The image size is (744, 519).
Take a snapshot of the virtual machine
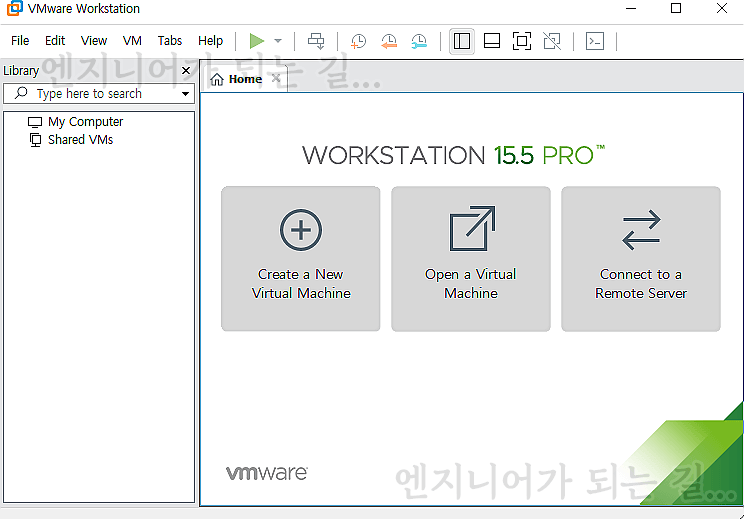tap(358, 41)
